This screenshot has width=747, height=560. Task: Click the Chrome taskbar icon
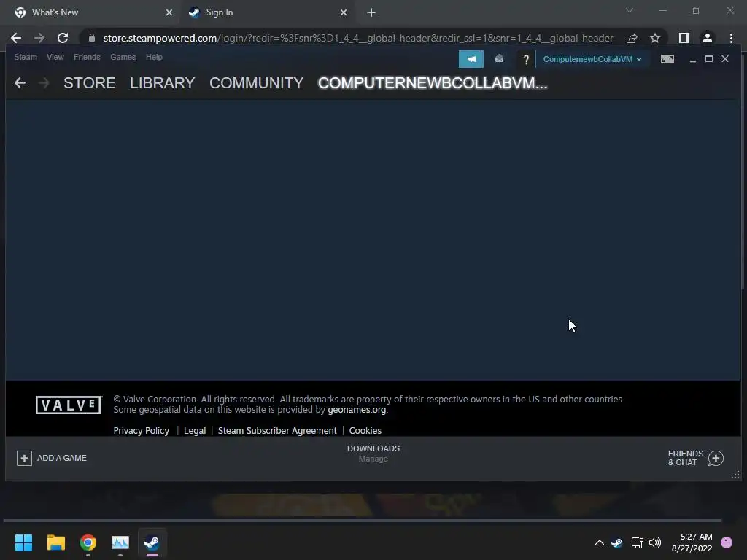(88, 542)
